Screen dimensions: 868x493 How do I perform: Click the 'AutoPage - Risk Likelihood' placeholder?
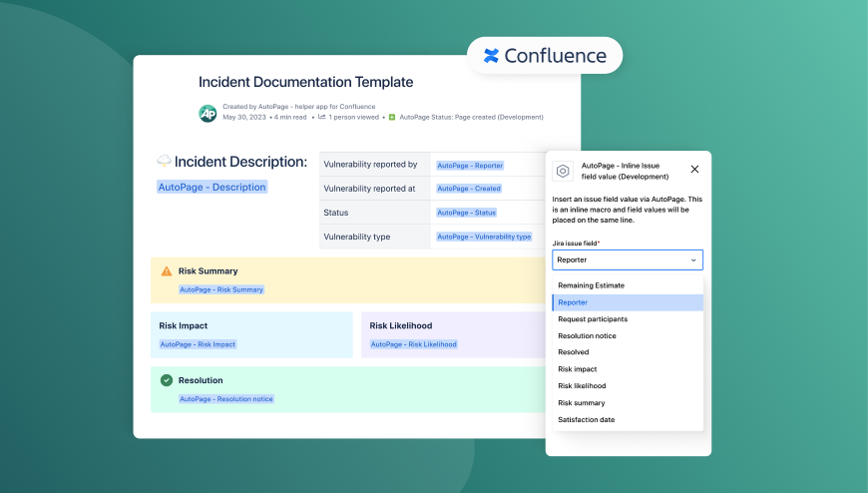pos(413,344)
